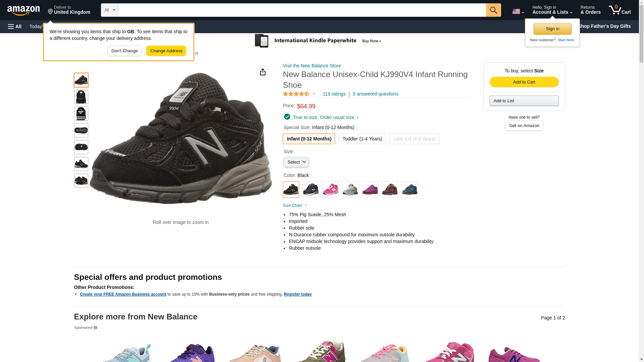644x362 pixels.
Task: Visit the New Balance Store link
Action: [312, 66]
